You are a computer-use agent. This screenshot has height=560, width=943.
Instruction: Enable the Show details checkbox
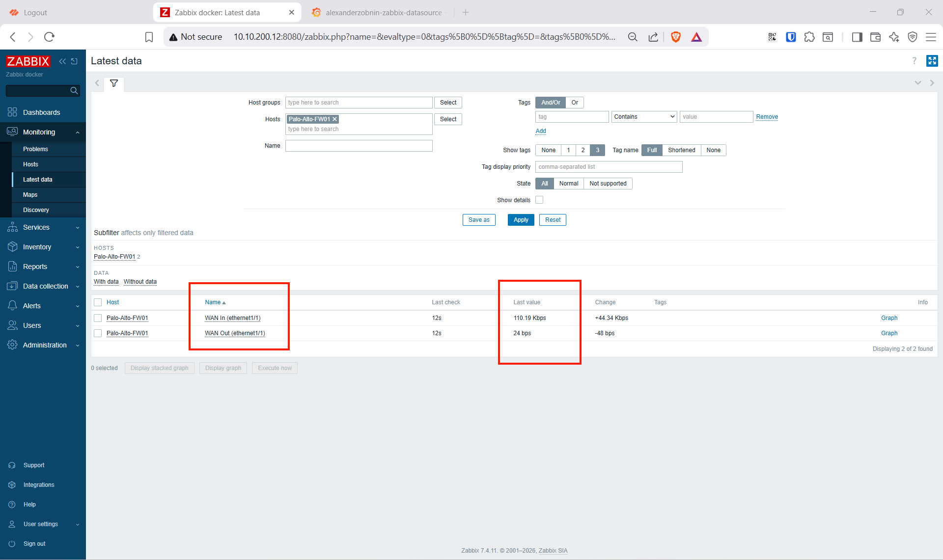click(539, 200)
